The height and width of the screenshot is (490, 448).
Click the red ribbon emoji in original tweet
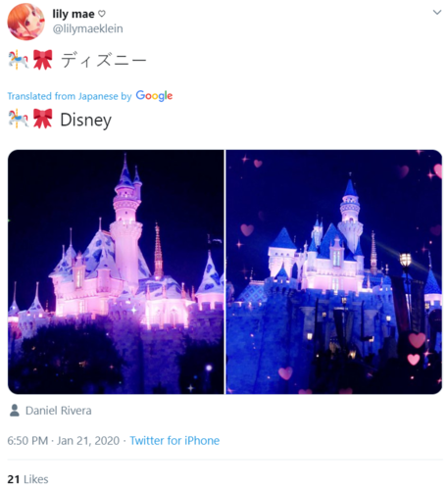(x=43, y=60)
